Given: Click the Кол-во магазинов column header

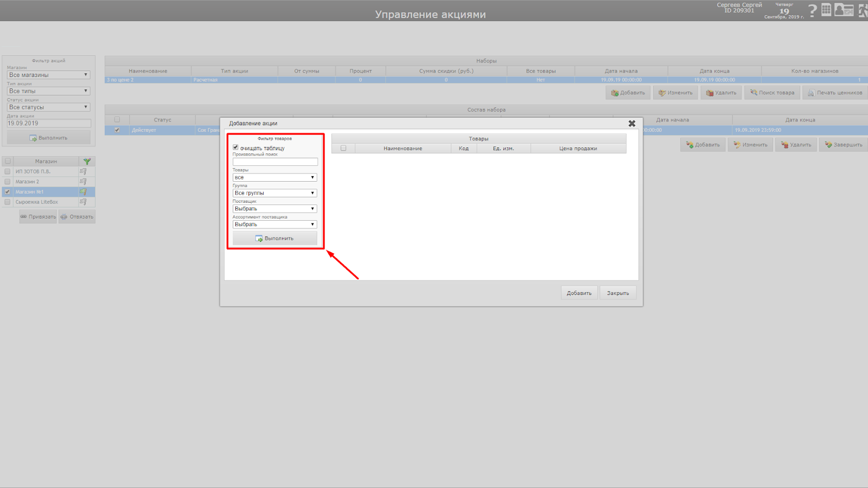Looking at the screenshot, I should (815, 71).
